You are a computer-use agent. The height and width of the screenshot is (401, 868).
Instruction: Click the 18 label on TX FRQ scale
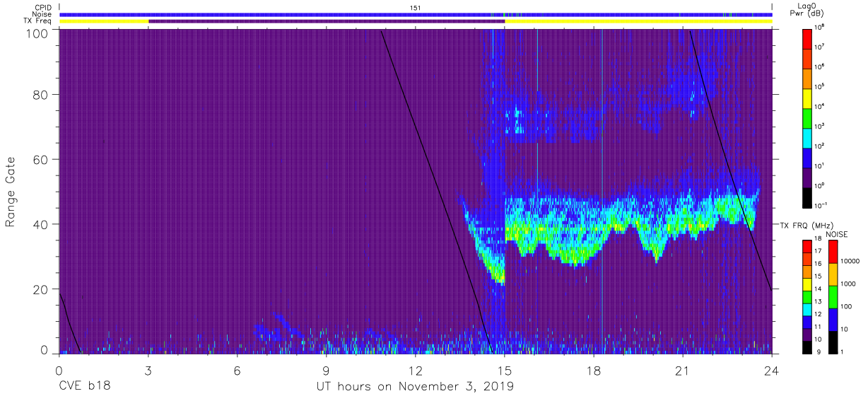(819, 240)
